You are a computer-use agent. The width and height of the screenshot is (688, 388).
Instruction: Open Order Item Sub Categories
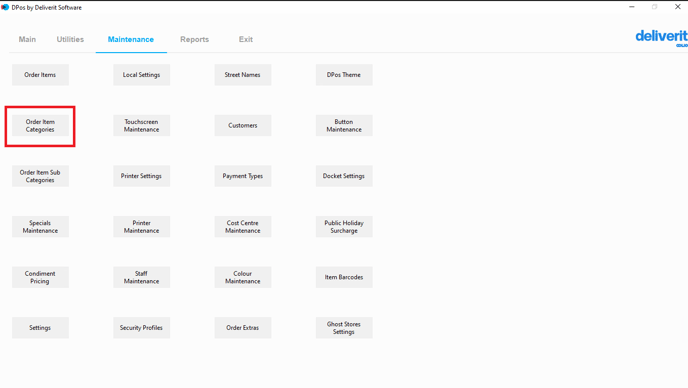tap(40, 176)
